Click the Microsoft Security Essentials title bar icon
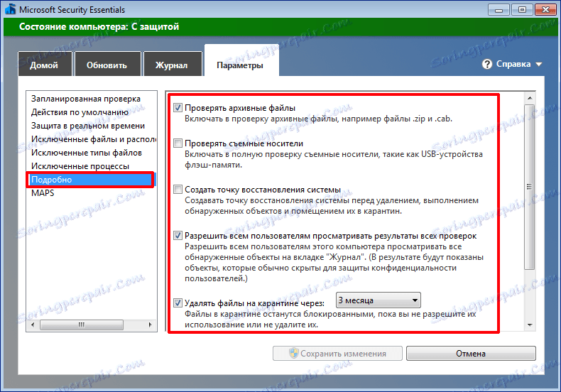The height and width of the screenshot is (392, 561). point(11,9)
